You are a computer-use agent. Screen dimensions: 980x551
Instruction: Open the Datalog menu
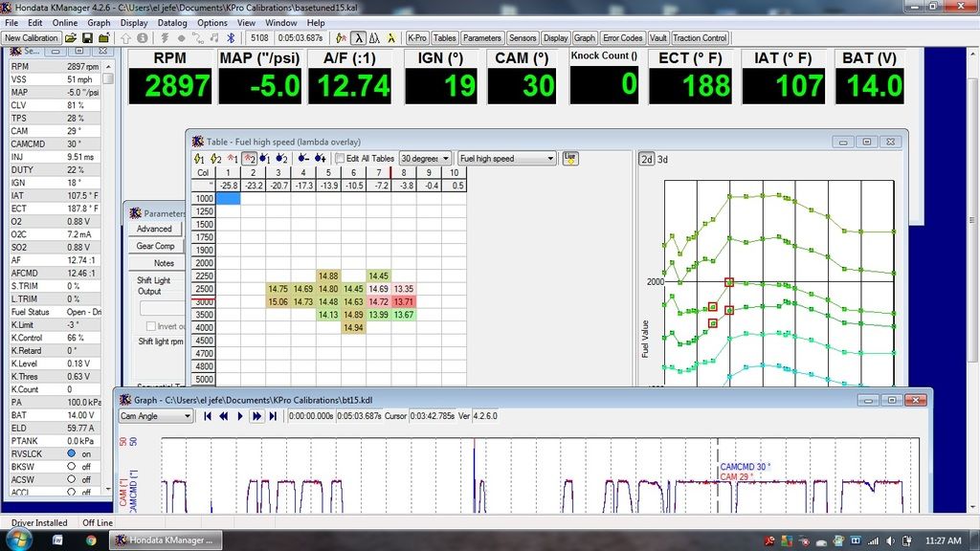click(x=172, y=22)
